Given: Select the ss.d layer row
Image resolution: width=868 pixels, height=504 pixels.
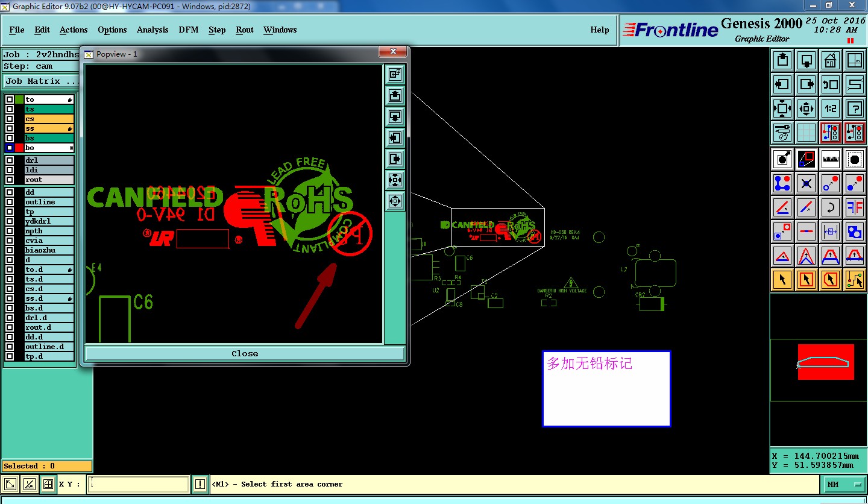Looking at the screenshot, I should [49, 298].
